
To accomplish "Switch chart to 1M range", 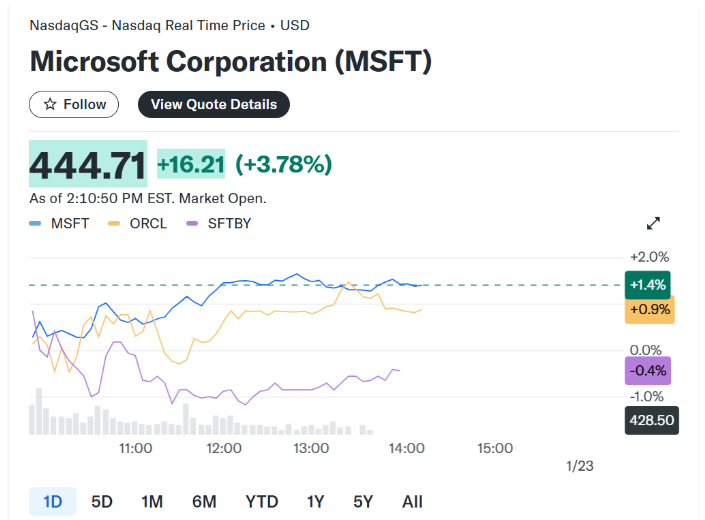I will point(152,501).
